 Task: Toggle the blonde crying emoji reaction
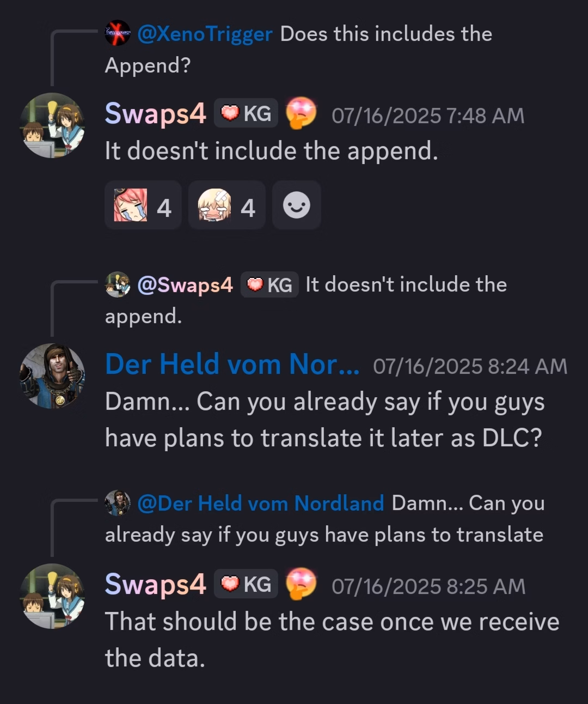[227, 205]
